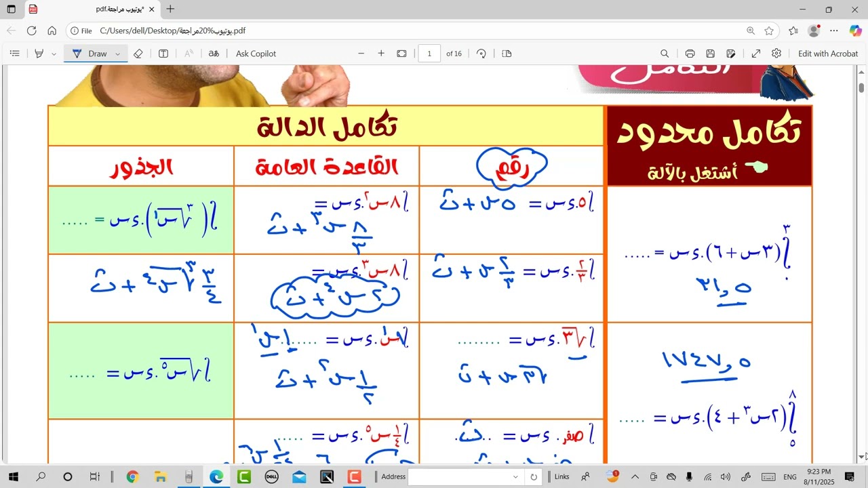This screenshot has height=488, width=868.
Task: Open the network Wi-Fi tray icon
Action: [x=707, y=476]
